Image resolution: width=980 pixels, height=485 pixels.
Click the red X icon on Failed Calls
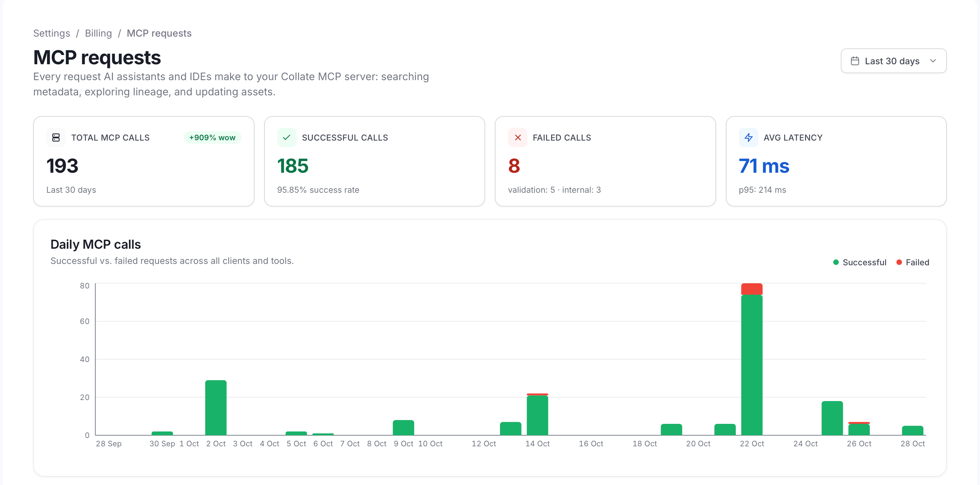point(517,137)
